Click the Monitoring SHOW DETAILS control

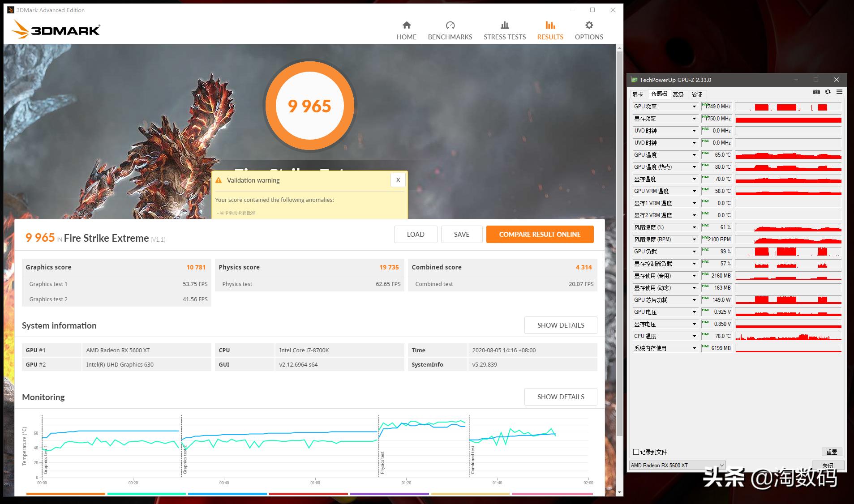coord(560,397)
